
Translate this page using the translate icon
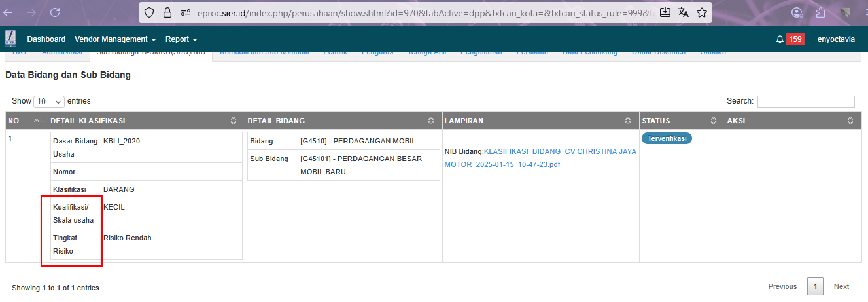tap(684, 12)
